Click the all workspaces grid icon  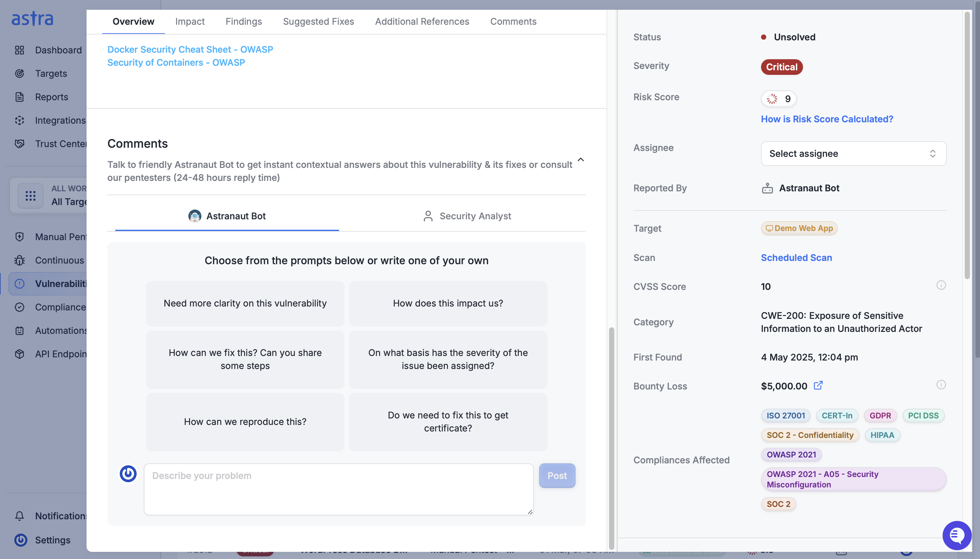31,196
